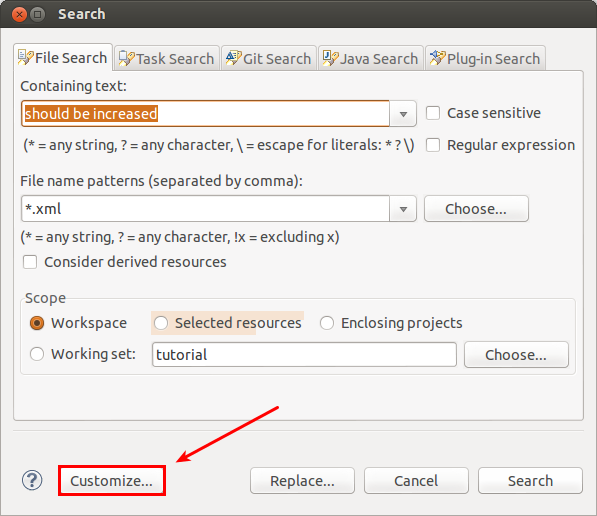This screenshot has width=597, height=516.
Task: Maximize the Search dialog window
Action: (37, 14)
